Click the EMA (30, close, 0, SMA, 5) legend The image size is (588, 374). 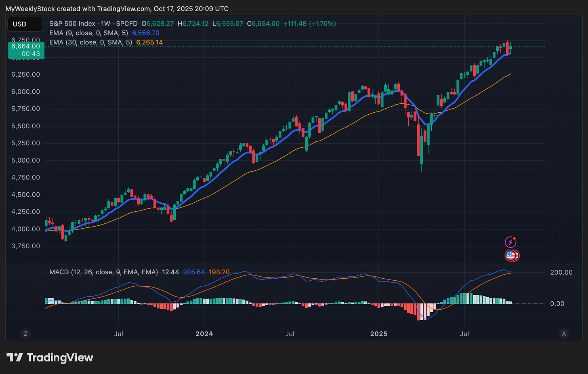(90, 42)
